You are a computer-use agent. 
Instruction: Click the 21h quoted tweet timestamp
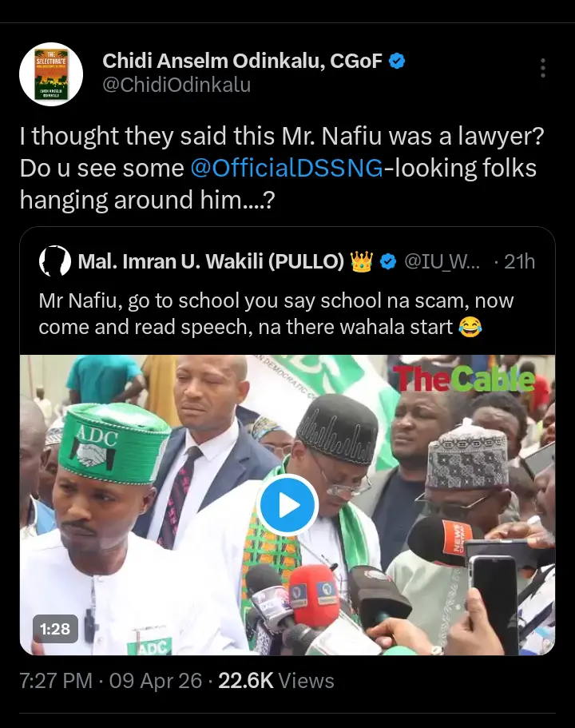519,261
